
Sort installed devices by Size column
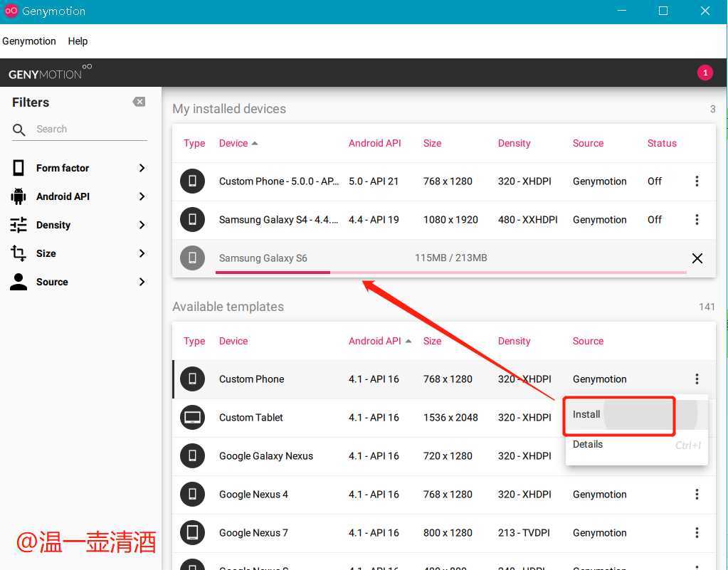click(432, 144)
